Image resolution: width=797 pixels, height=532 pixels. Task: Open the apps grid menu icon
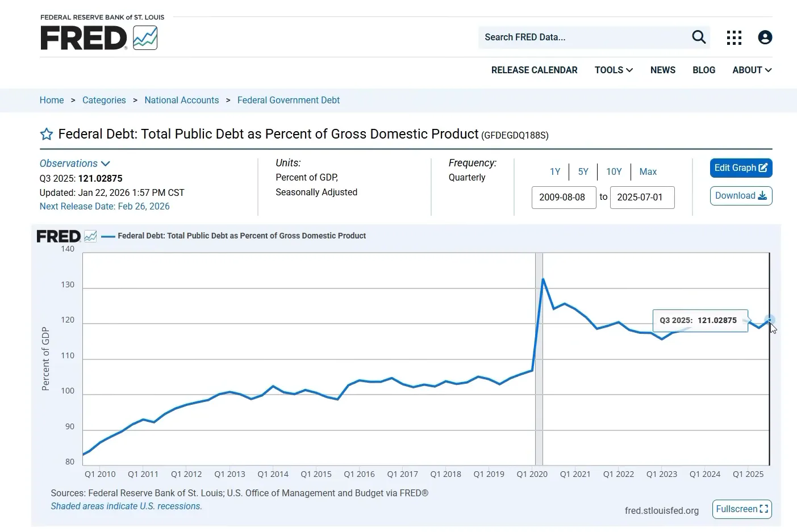pos(734,37)
